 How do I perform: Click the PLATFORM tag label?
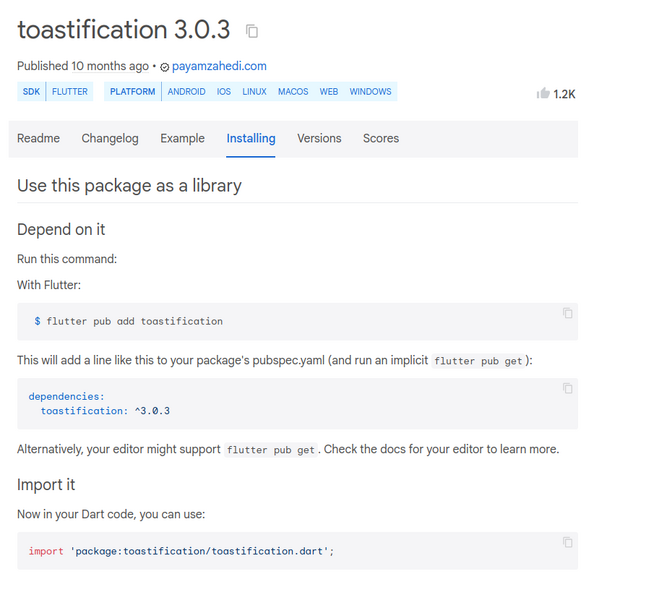click(x=132, y=92)
